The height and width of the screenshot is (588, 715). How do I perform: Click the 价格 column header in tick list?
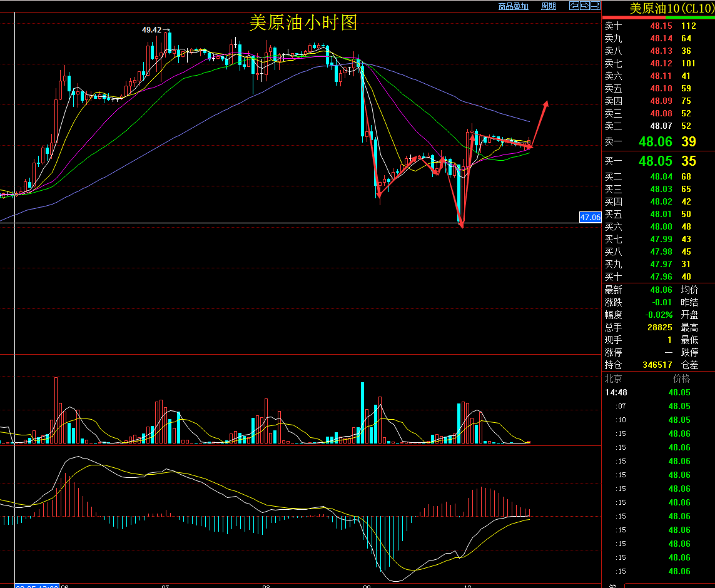(681, 378)
